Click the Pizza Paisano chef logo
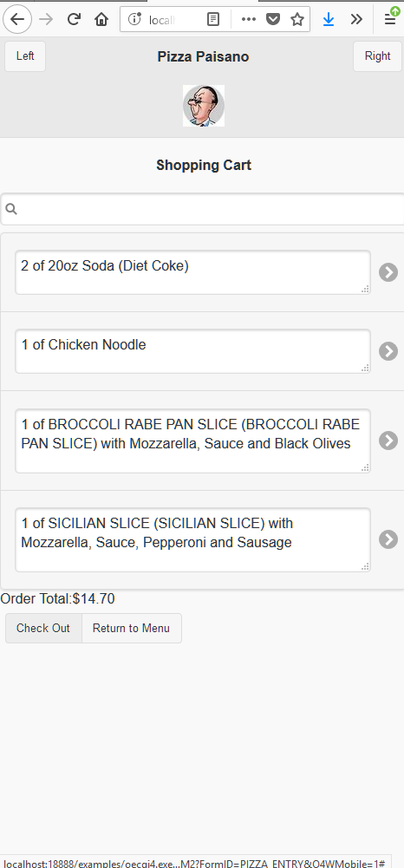Screen dimensions: 404x868 [204, 106]
